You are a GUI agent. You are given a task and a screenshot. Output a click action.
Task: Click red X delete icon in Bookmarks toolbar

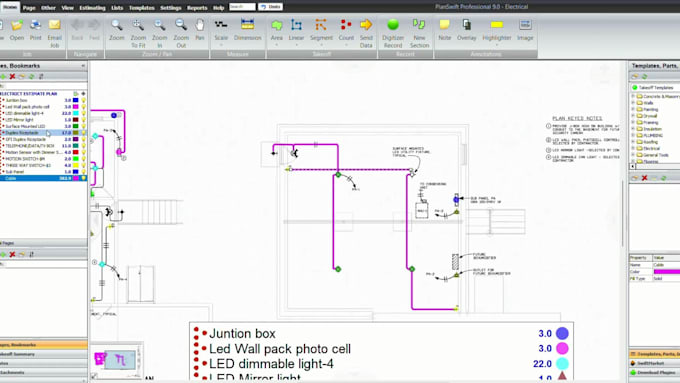click(x=13, y=76)
